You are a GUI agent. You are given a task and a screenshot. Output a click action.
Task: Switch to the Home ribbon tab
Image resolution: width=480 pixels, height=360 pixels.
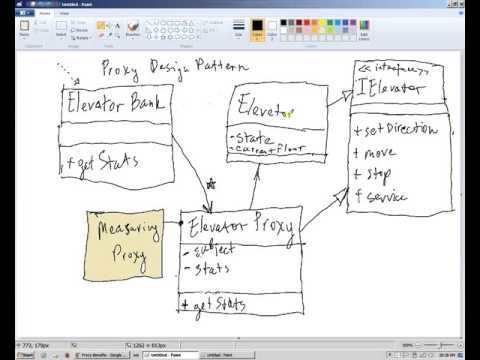pos(45,13)
